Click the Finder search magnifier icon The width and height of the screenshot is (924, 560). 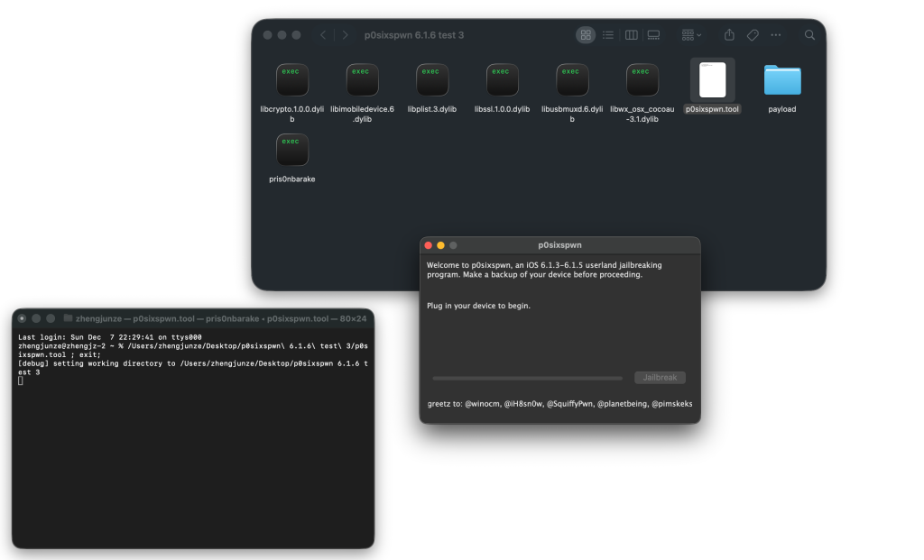[x=809, y=35]
